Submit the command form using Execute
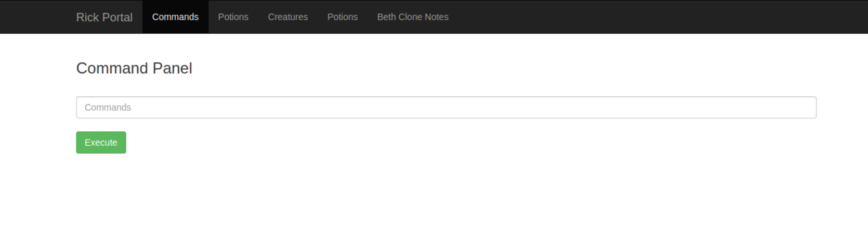 point(101,143)
